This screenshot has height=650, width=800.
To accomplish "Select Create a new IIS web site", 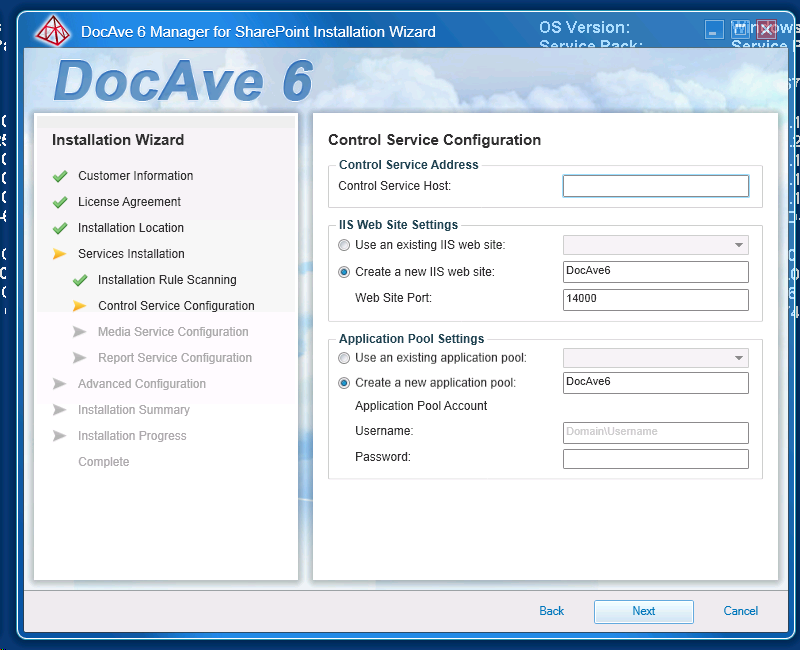I will (344, 272).
